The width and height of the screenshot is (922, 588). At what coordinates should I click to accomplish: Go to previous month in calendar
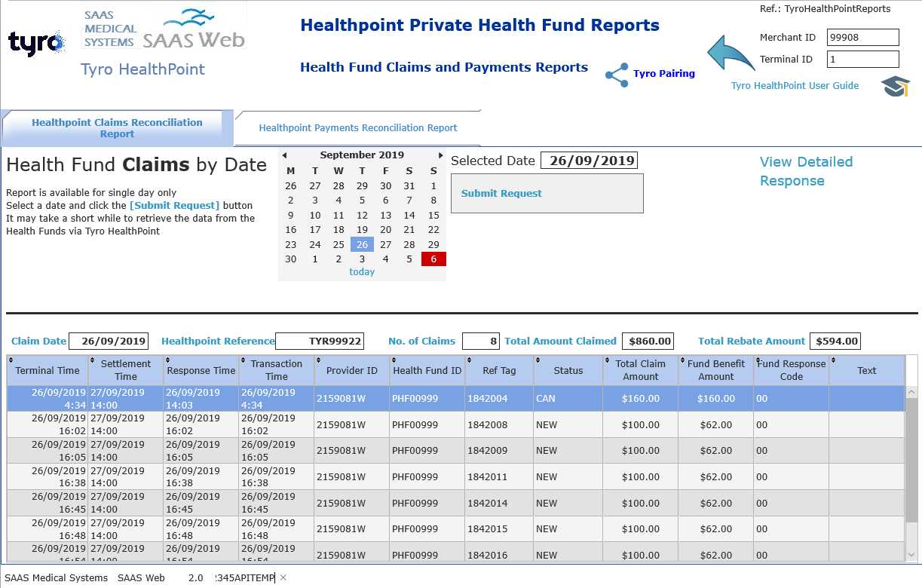pyautogui.click(x=285, y=155)
